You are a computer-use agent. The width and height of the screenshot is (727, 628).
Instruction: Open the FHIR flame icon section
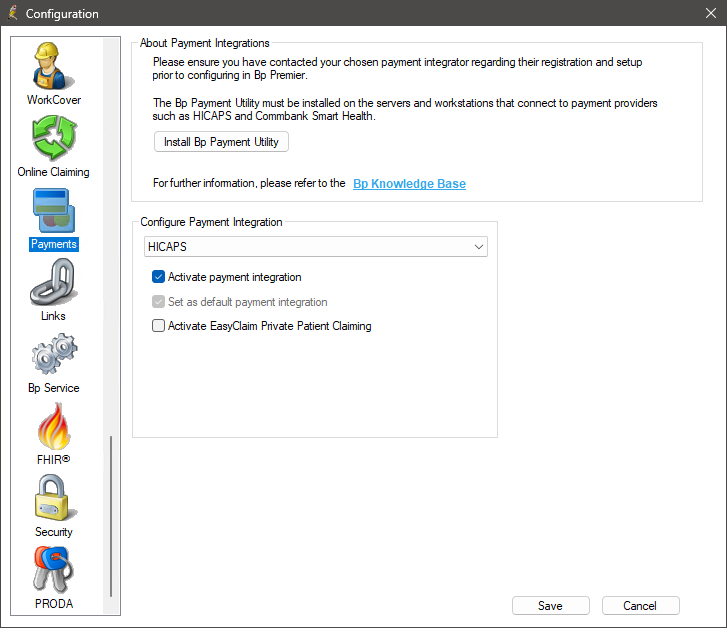click(x=54, y=434)
